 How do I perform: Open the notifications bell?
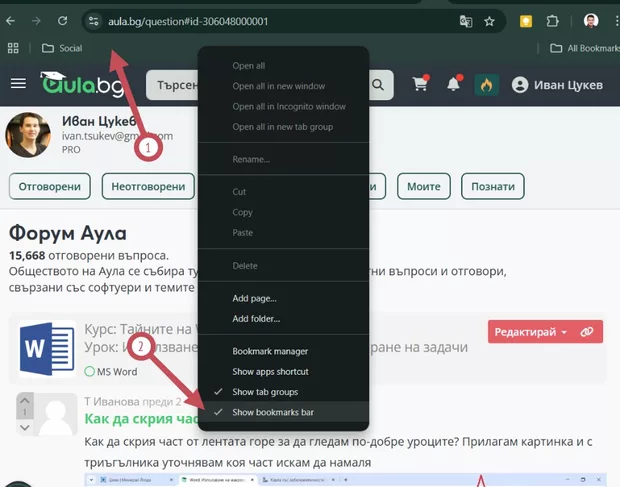coord(454,83)
